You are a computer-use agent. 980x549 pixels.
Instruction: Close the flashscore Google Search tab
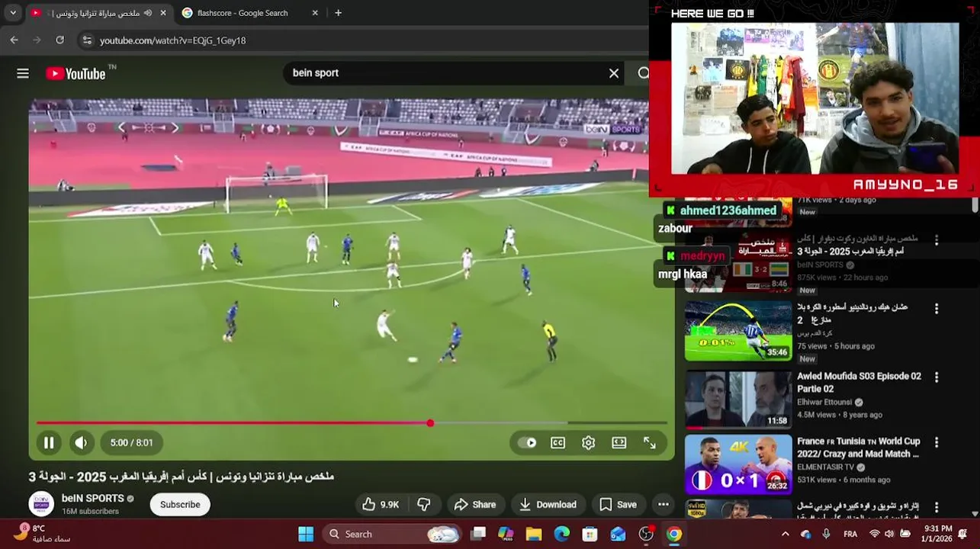[x=315, y=13]
